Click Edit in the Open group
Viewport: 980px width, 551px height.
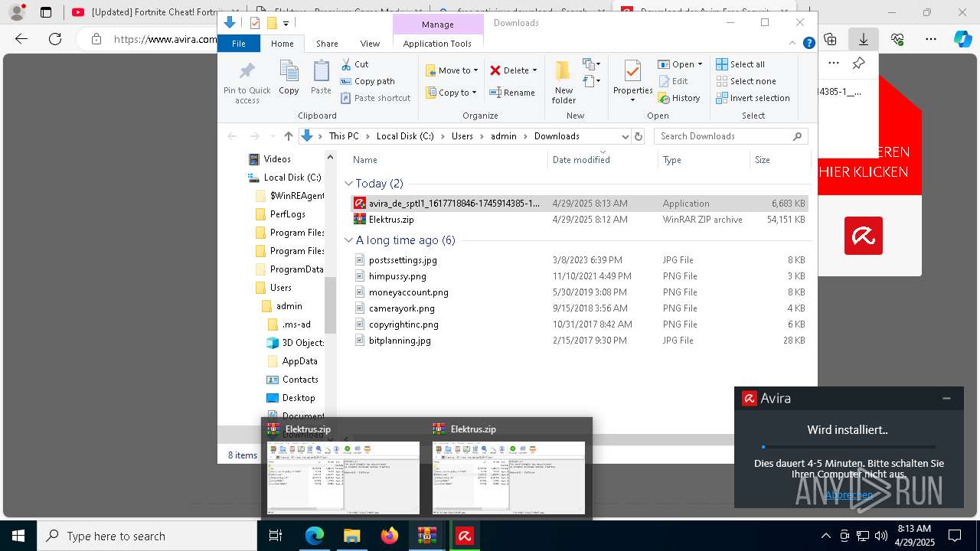[x=672, y=81]
